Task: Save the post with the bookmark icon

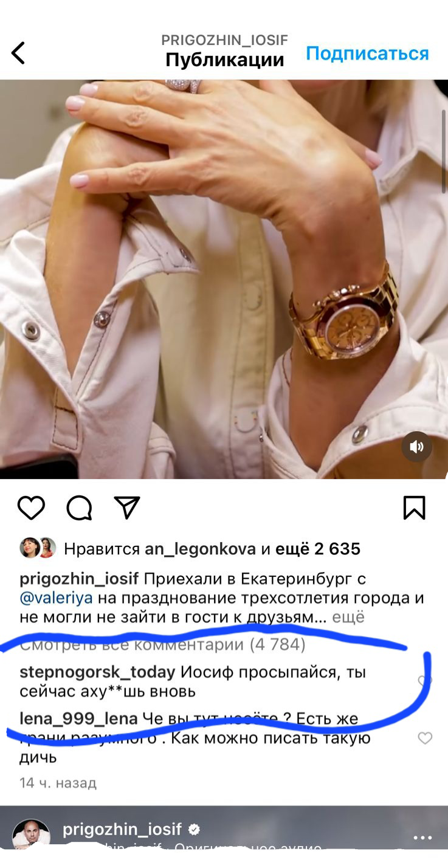Action: tap(414, 508)
